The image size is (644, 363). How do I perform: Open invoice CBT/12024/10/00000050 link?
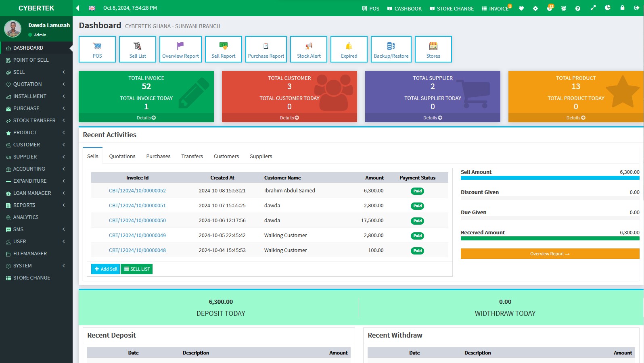pyautogui.click(x=137, y=221)
